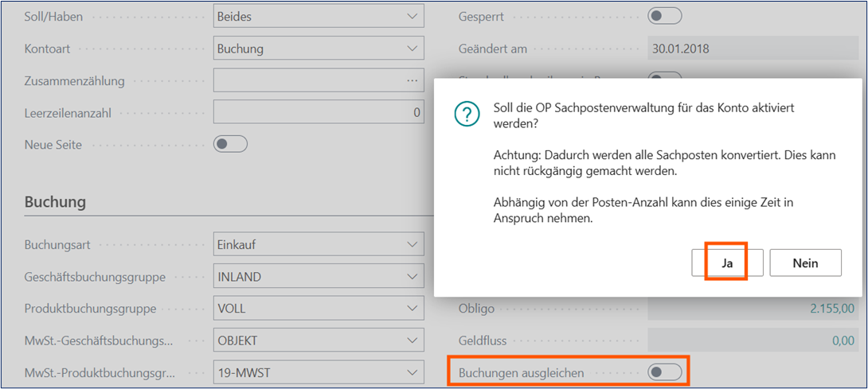Click the question mark icon in dialog
Image resolution: width=868 pixels, height=389 pixels.
pyautogui.click(x=467, y=115)
